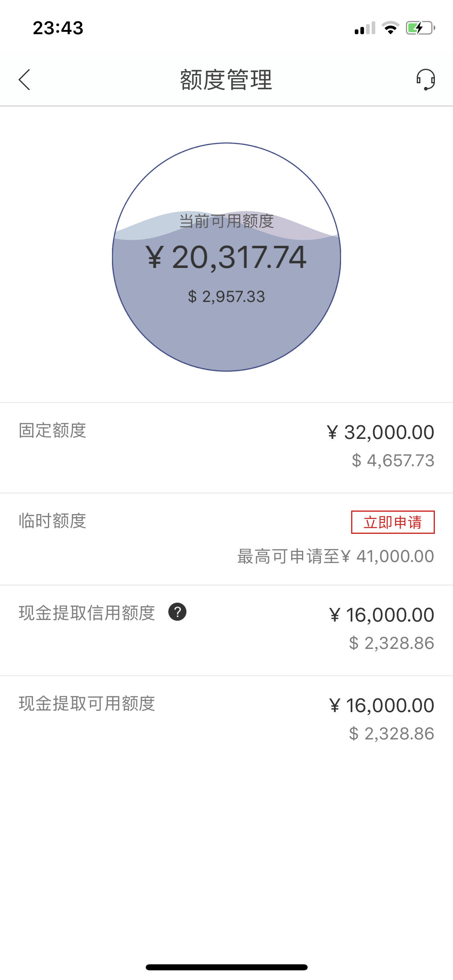
Task: Tap 最高可申请至¥ 41,000.00 text
Action: (x=336, y=556)
